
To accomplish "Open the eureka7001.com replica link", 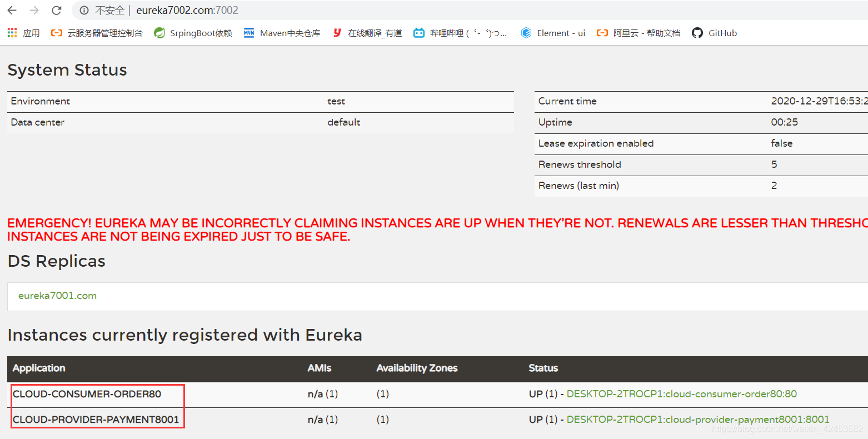I will click(x=57, y=296).
